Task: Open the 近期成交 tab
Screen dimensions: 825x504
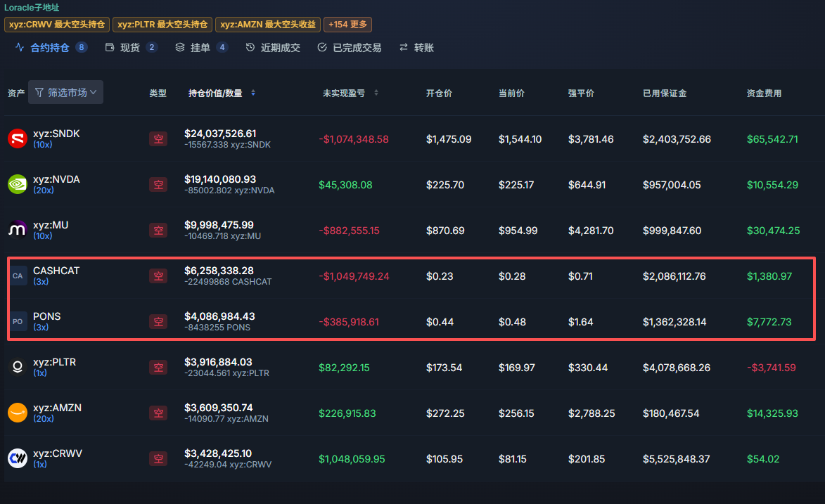Action: click(273, 47)
